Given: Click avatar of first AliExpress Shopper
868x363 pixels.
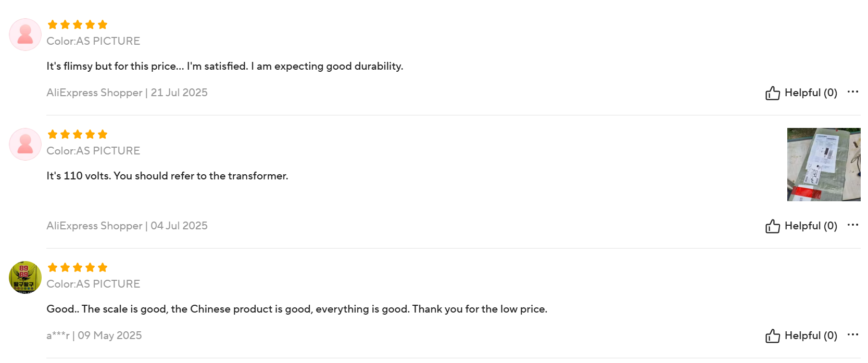Looking at the screenshot, I should [25, 35].
